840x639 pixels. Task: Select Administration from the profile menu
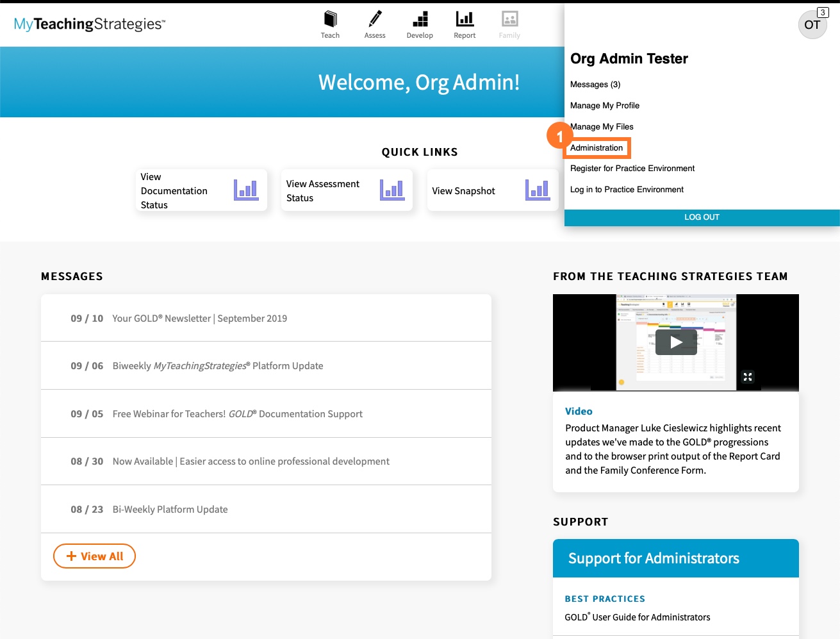(x=596, y=147)
